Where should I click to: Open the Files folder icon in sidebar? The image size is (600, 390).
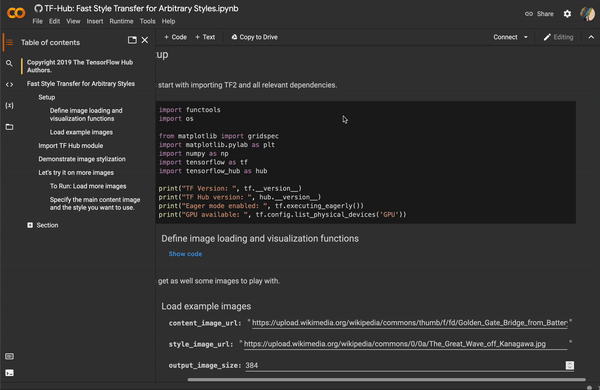point(9,127)
